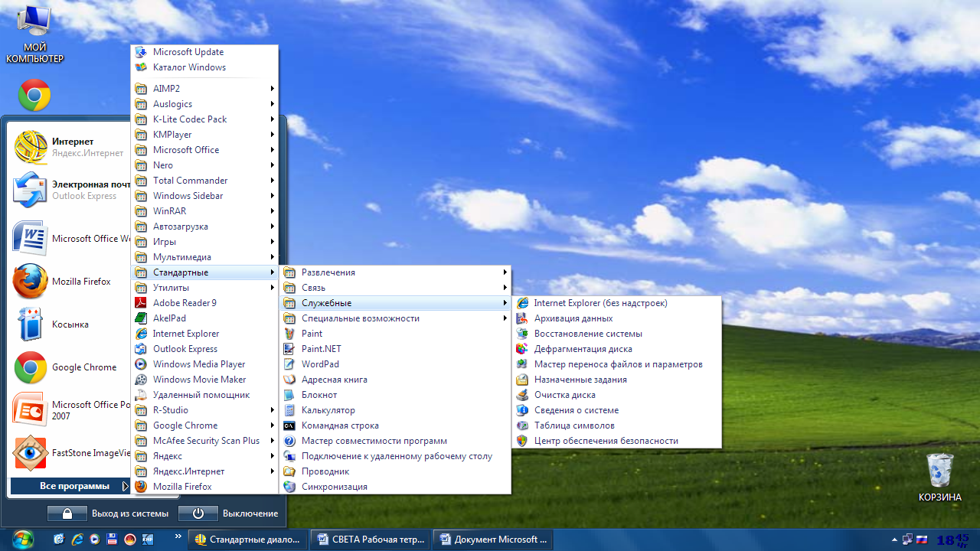The image size is (980, 551).
Task: Switch to the СВЕТА Рабочая тетр... taskbar window
Action: click(371, 540)
